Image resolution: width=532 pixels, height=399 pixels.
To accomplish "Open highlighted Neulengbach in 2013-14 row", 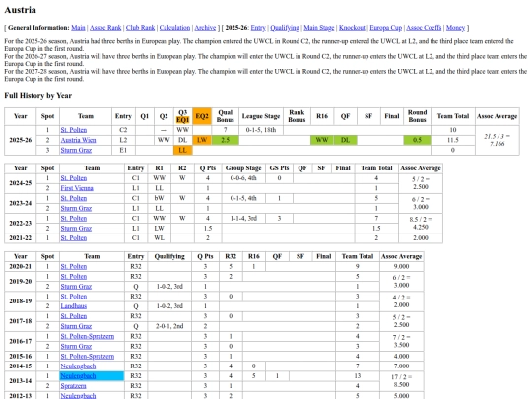I will pos(78,376).
